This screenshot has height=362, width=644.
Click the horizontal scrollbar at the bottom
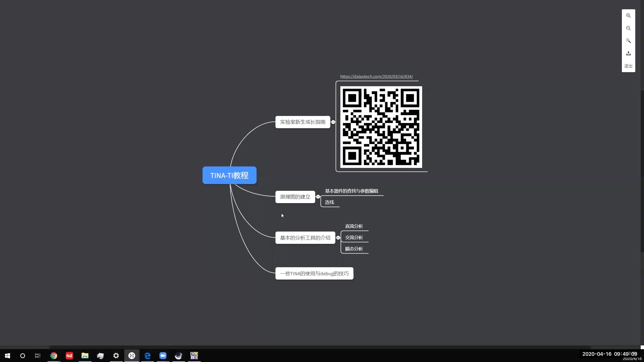tap(319, 347)
